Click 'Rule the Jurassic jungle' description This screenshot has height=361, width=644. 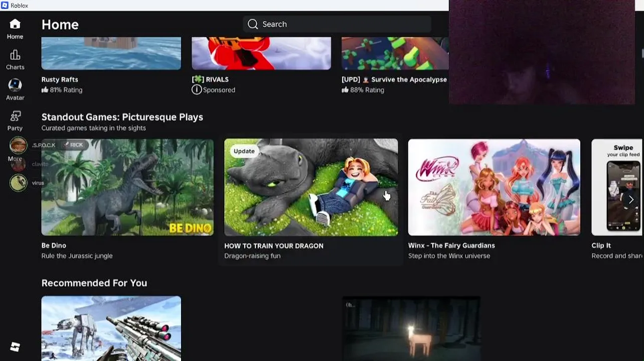point(77,256)
